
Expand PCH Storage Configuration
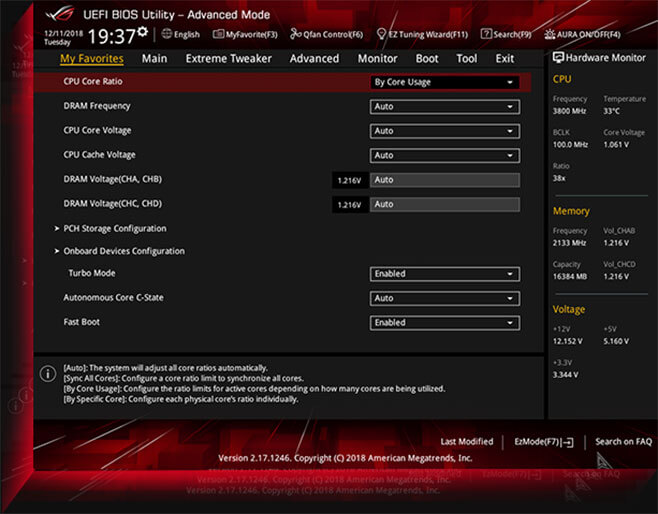pyautogui.click(x=115, y=229)
